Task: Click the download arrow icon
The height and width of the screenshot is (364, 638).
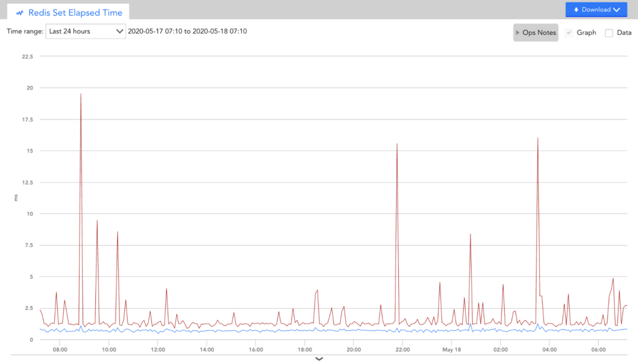Action: coord(576,9)
